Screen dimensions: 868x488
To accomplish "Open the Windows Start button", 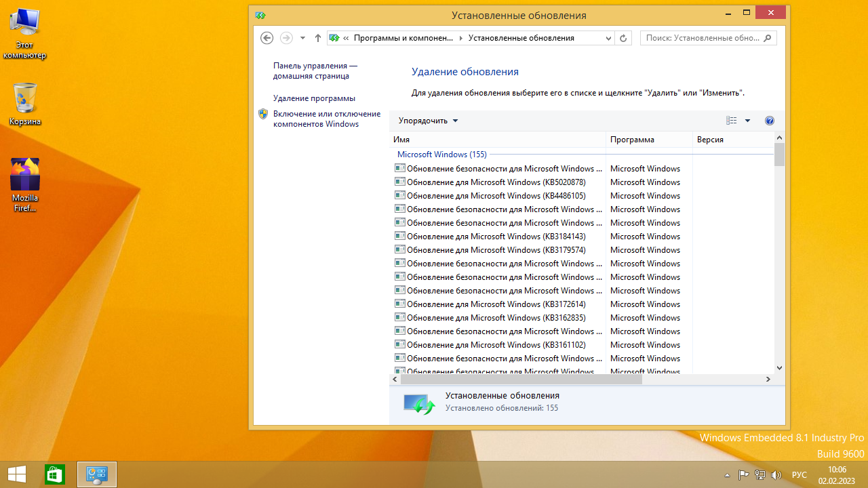I will (17, 474).
